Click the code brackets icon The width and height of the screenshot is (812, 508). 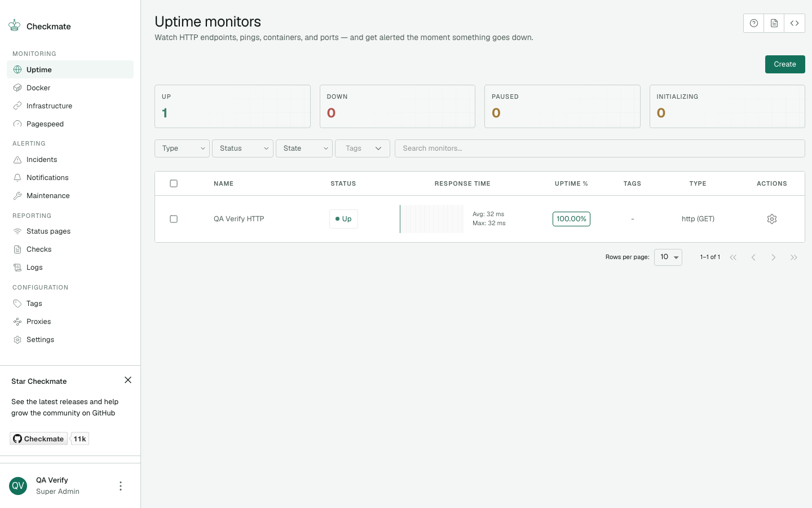[x=794, y=23]
